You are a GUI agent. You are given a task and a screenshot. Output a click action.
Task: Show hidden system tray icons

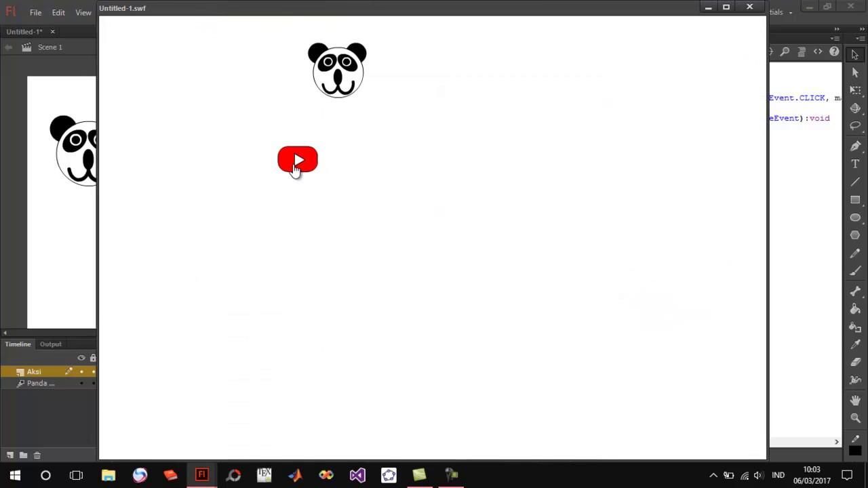[713, 475]
